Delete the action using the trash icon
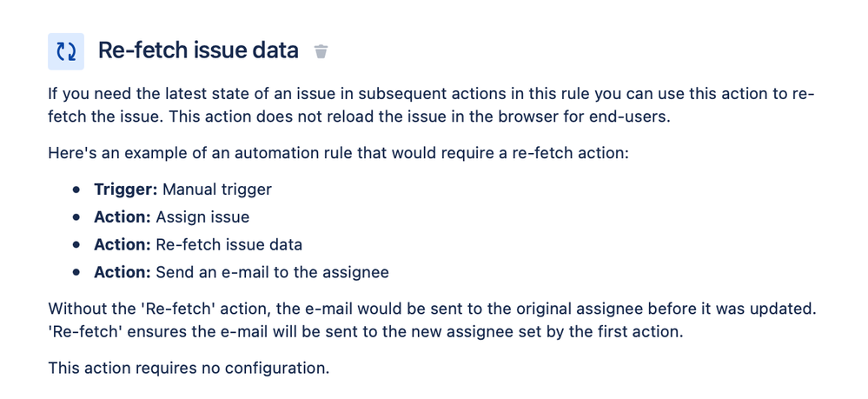Viewport: 868px width, 399px height. tap(321, 51)
